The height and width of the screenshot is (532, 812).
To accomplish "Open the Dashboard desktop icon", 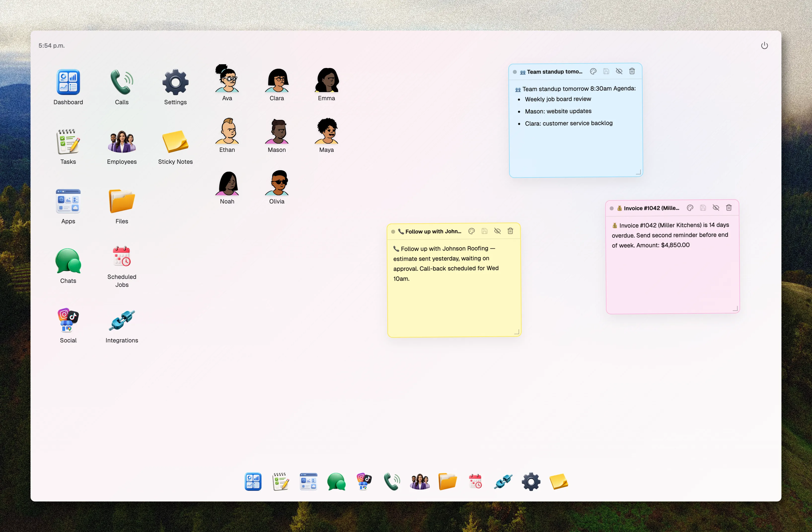I will [68, 82].
